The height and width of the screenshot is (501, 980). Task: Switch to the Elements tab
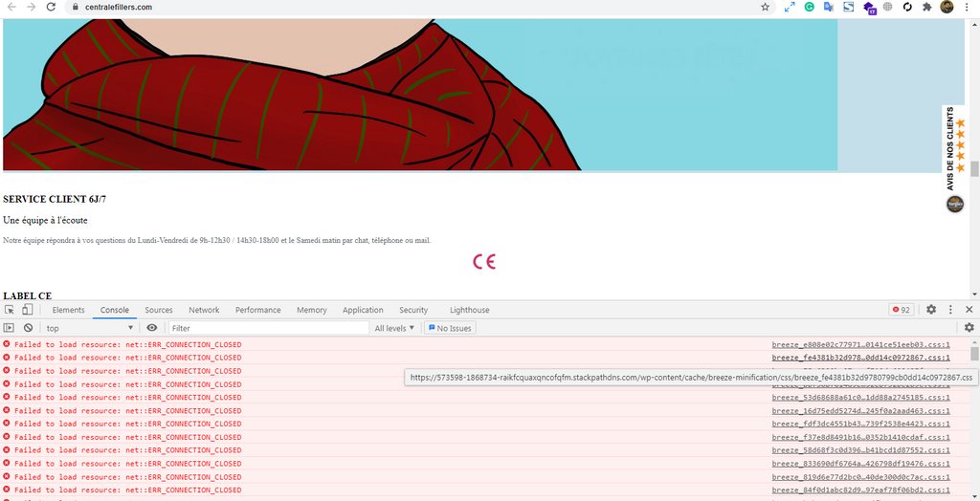point(68,310)
